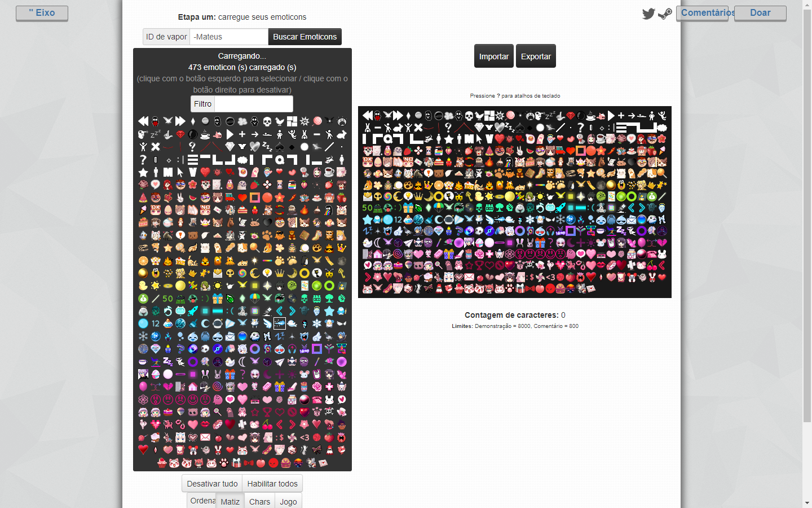Switch to the Matiz sort tab
This screenshot has width=812, height=508.
click(x=230, y=501)
